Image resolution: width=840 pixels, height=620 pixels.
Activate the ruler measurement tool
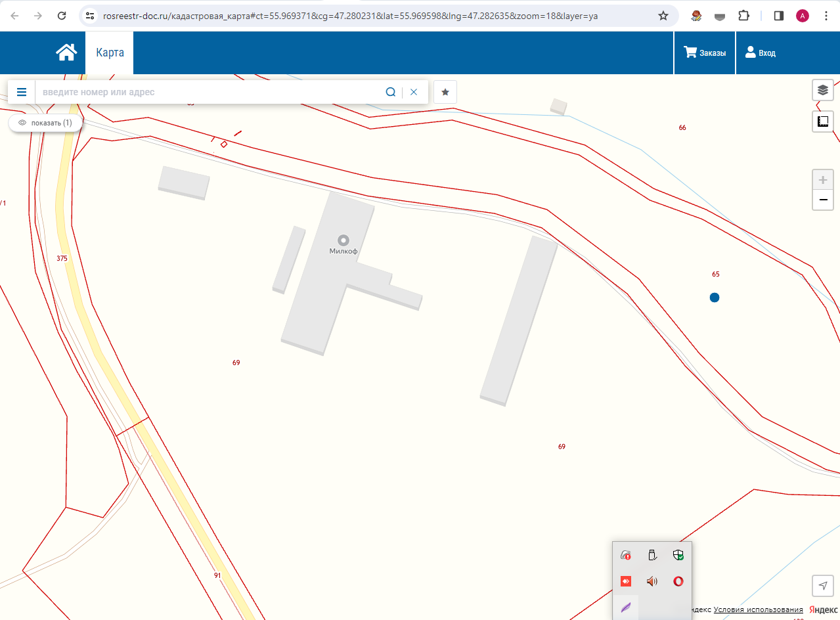pyautogui.click(x=822, y=121)
